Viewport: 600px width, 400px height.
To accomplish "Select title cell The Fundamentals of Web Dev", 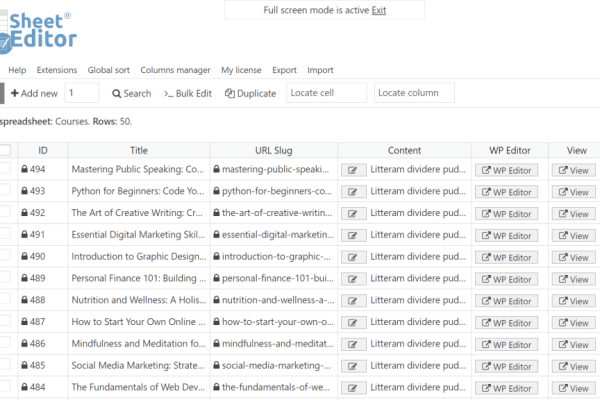I will point(139,387).
